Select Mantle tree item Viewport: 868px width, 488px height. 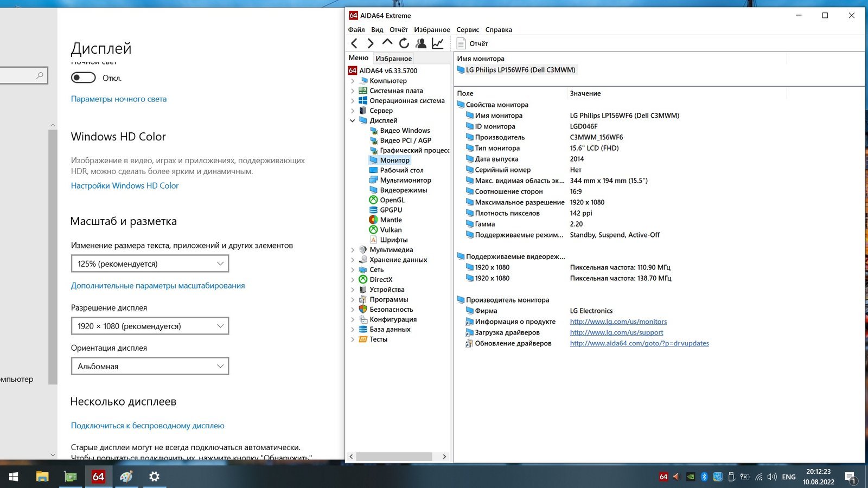click(391, 220)
